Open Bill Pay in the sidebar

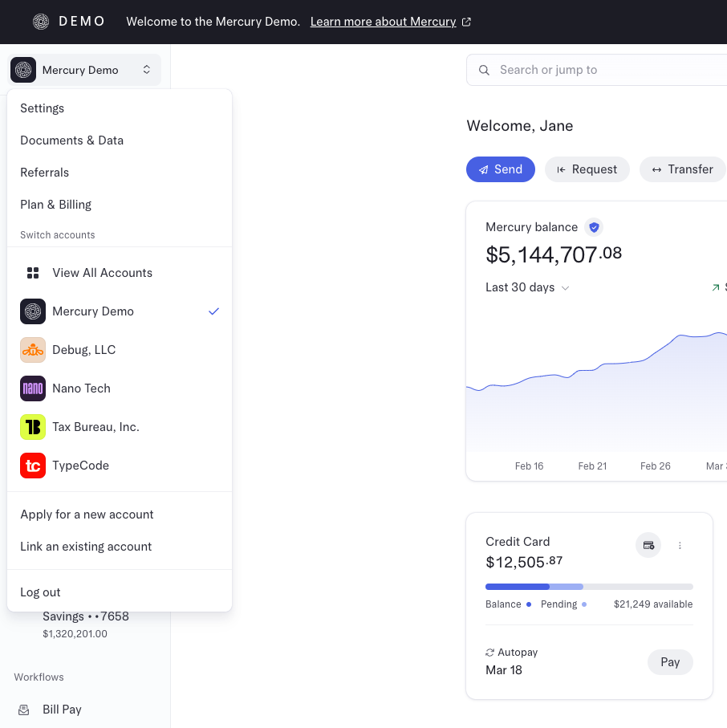point(63,710)
